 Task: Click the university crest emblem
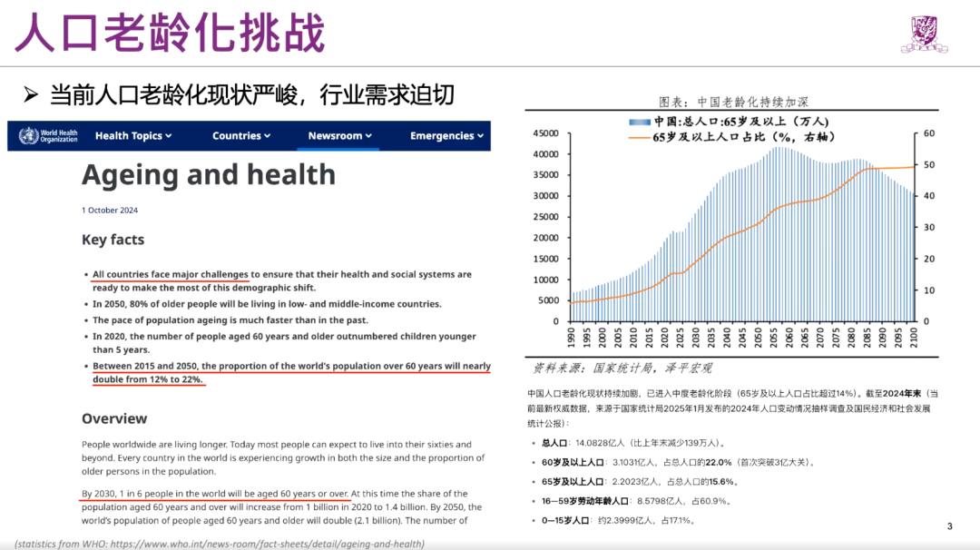[927, 33]
